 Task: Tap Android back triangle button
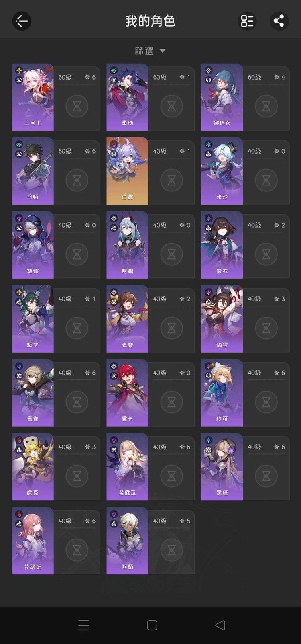pos(220,625)
